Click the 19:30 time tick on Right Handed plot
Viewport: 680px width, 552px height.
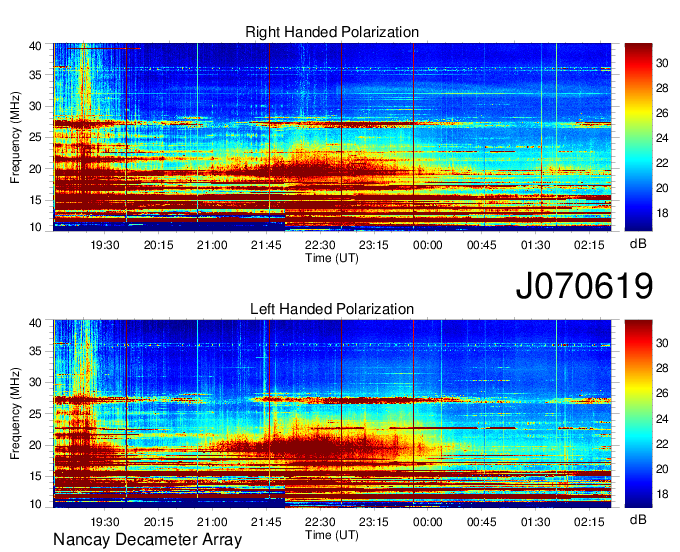(105, 245)
